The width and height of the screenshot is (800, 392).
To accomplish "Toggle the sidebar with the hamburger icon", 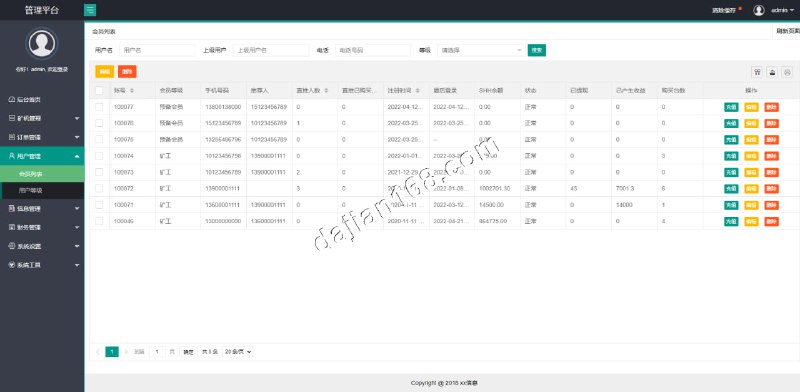I will click(x=90, y=10).
